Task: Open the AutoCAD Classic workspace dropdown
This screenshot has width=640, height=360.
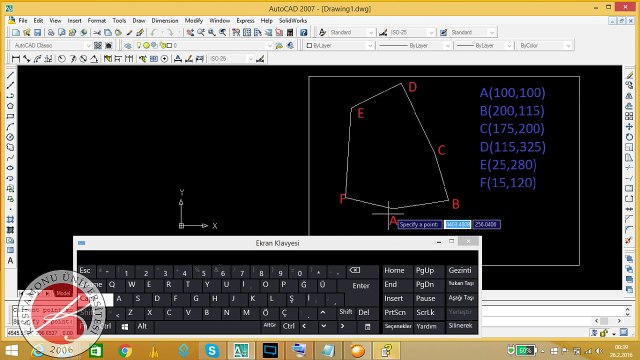Action: click(x=51, y=46)
